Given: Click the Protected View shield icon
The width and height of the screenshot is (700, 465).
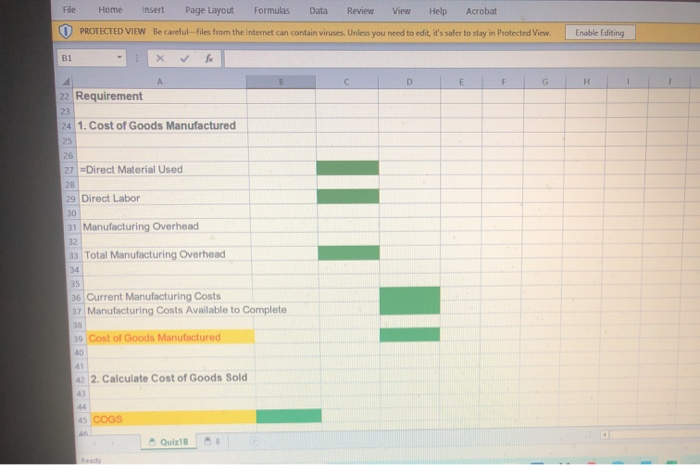Looking at the screenshot, I should tap(66, 31).
